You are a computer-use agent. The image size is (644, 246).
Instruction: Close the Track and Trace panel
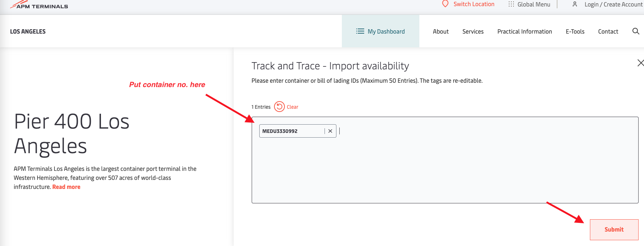pos(640,63)
